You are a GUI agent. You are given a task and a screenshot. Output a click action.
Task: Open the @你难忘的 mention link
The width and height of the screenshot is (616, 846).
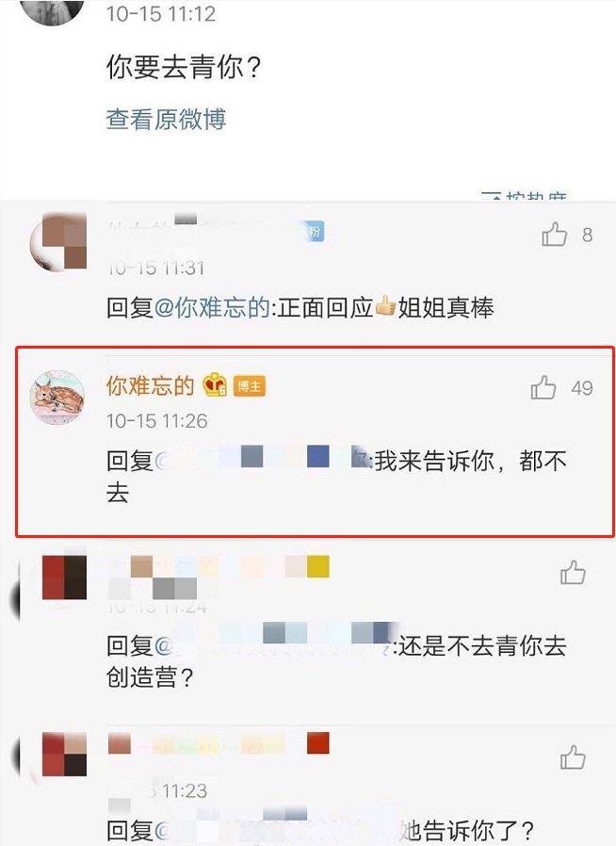[x=211, y=308]
